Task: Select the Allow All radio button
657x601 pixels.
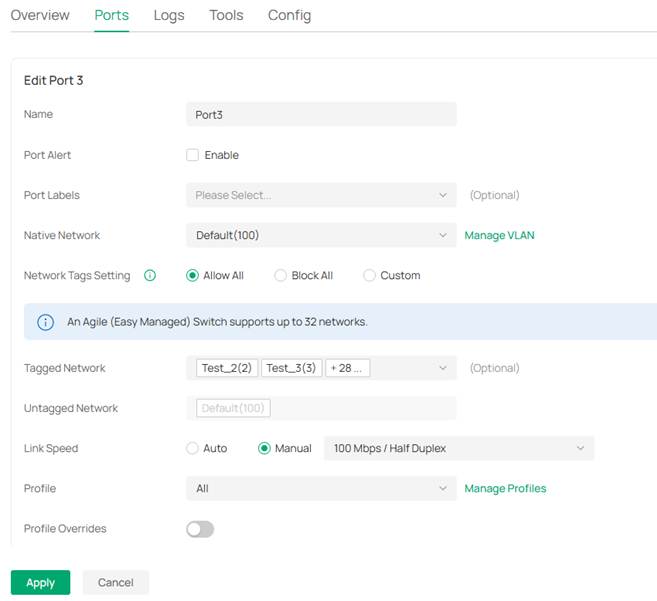Action: point(193,276)
